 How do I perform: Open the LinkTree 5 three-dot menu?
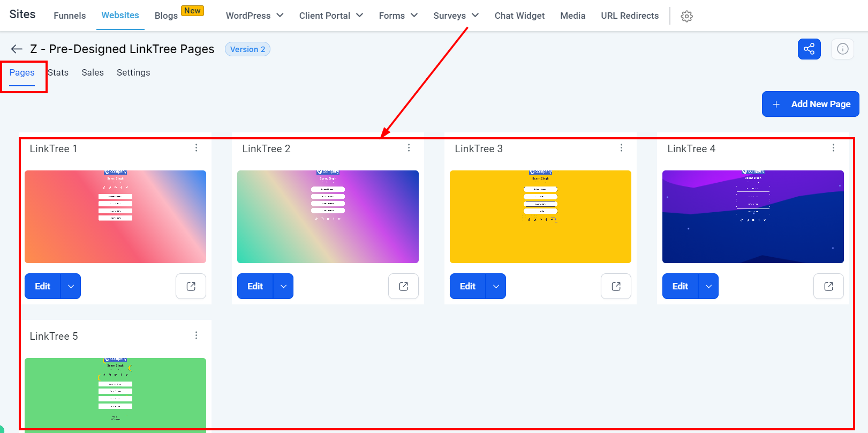197,335
